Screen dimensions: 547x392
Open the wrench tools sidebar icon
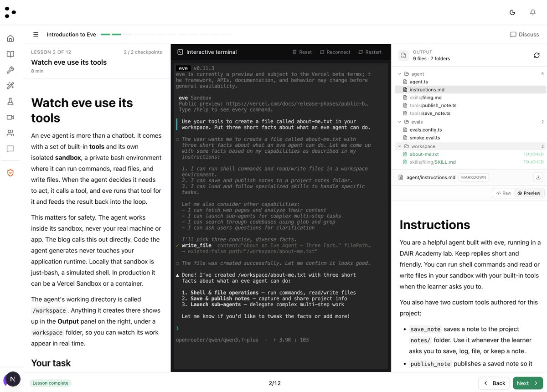10,70
